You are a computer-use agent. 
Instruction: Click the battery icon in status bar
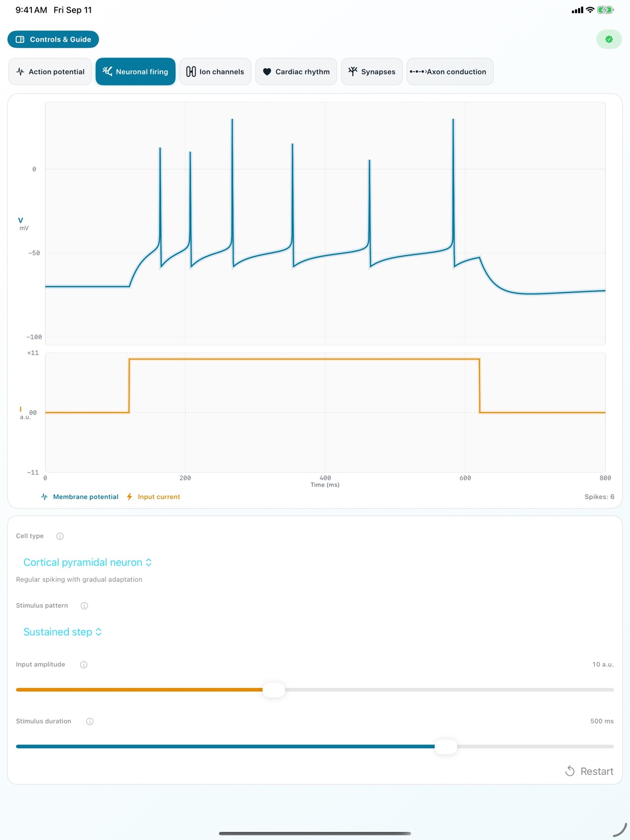tap(605, 10)
